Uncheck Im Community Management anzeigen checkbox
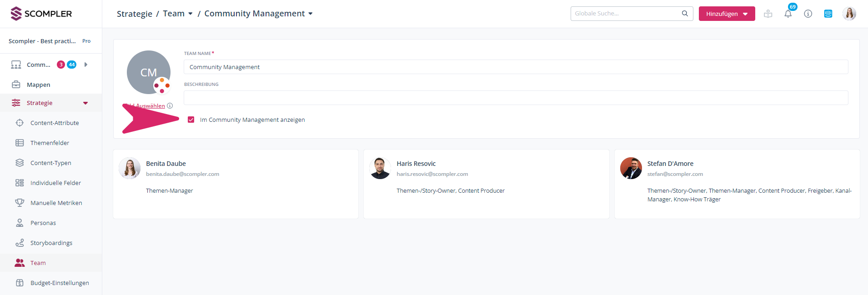The height and width of the screenshot is (295, 868). 191,120
